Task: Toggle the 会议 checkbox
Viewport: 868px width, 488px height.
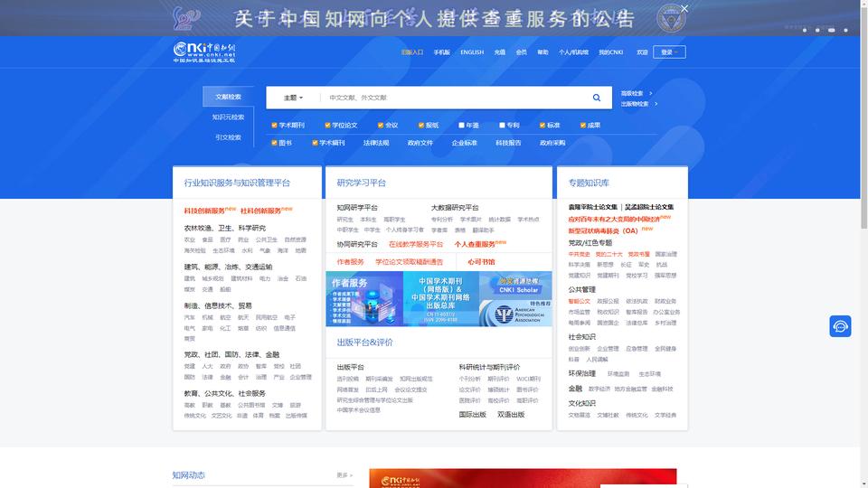Action: tap(381, 125)
